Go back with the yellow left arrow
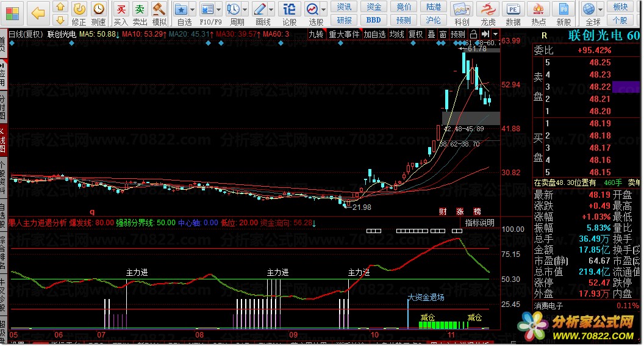Viewport: 644px width, 346px height. pyautogui.click(x=38, y=13)
